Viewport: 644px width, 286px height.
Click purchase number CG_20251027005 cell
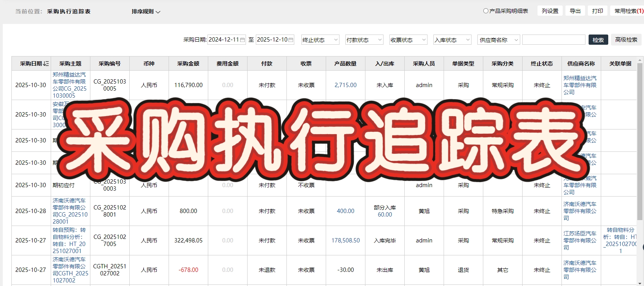(110, 240)
